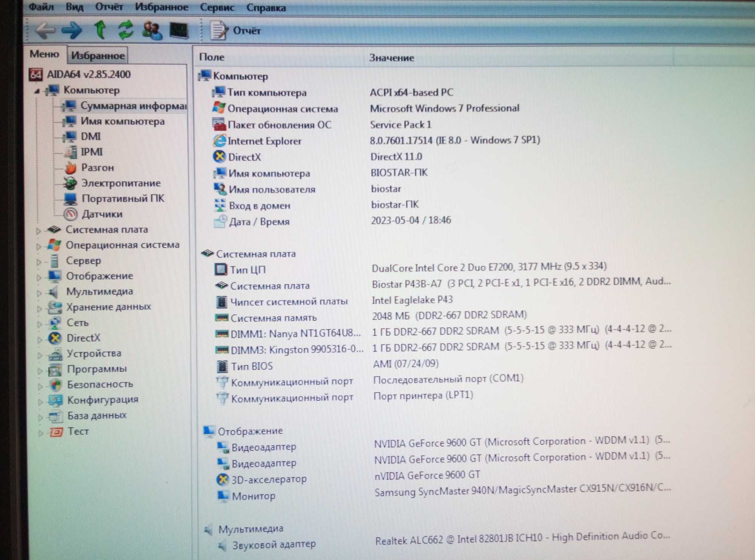Open the users icon in the toolbar
This screenshot has width=755, height=560.
tap(152, 31)
